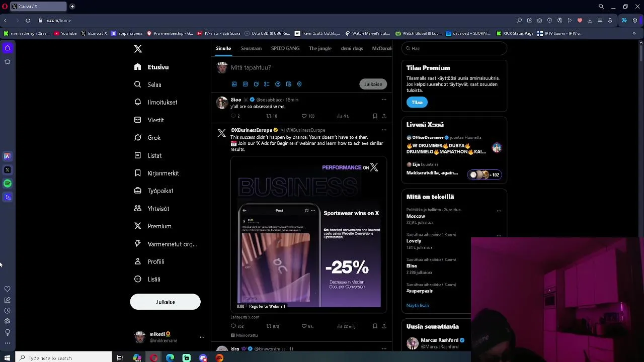Play the XBusinessEurope webinar video
Screen dimensions: 644x362
(x=308, y=234)
